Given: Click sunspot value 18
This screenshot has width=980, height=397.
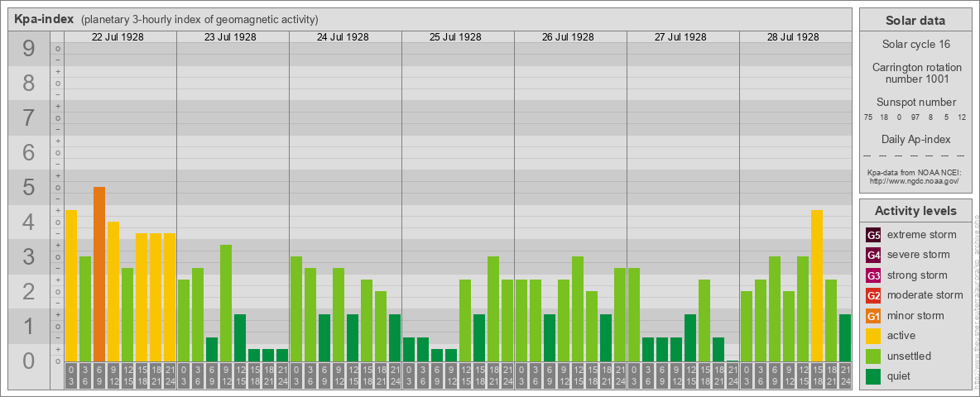Looking at the screenshot, I should tap(884, 117).
